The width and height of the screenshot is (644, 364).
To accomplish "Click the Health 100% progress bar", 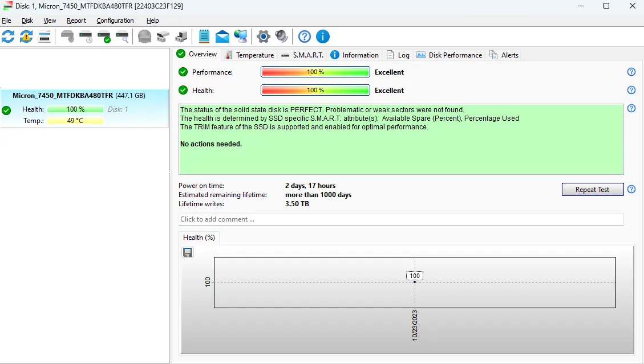I will pos(315,90).
